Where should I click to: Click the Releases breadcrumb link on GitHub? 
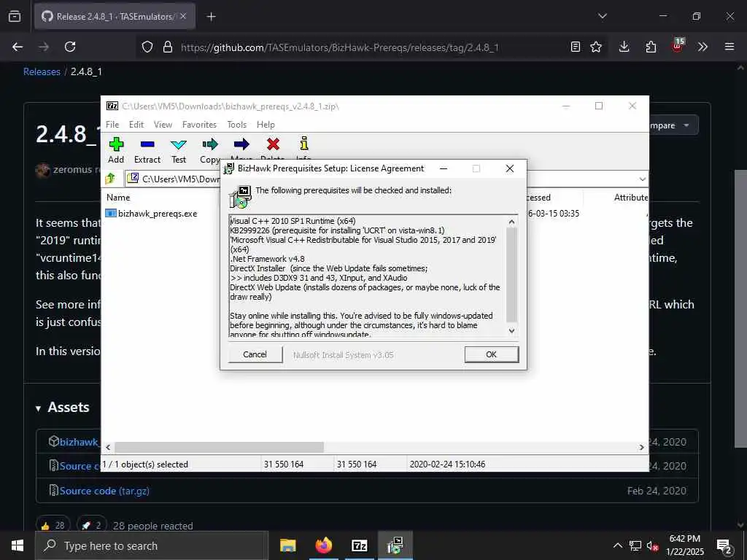(x=42, y=71)
